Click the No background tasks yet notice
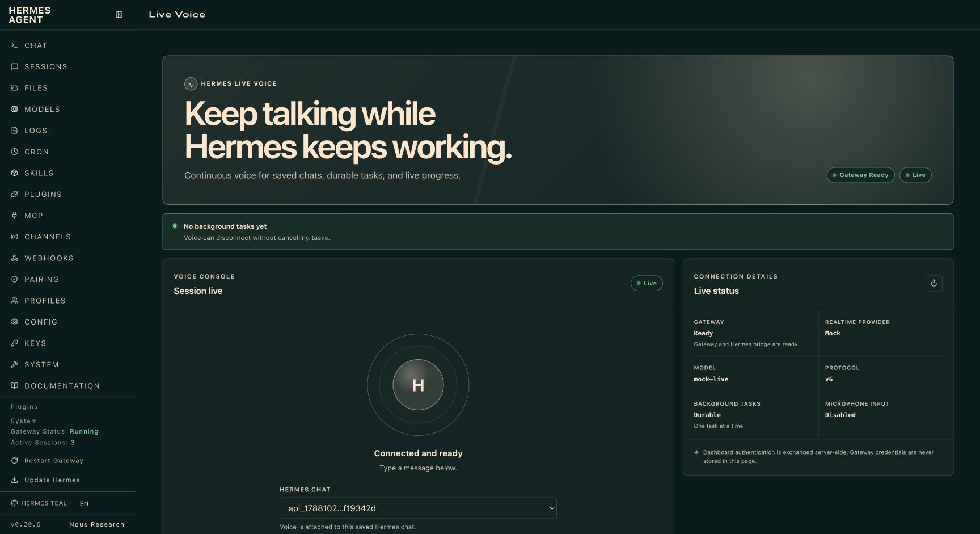 pos(557,232)
